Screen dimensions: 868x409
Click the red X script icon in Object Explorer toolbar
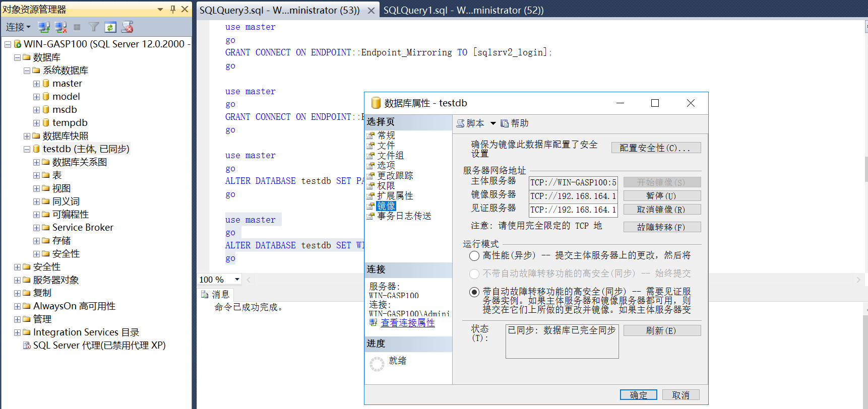tap(128, 27)
